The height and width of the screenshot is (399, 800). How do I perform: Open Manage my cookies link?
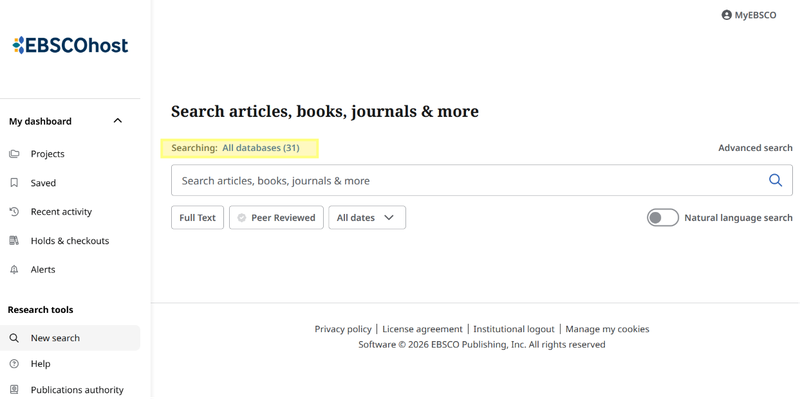pyautogui.click(x=607, y=329)
